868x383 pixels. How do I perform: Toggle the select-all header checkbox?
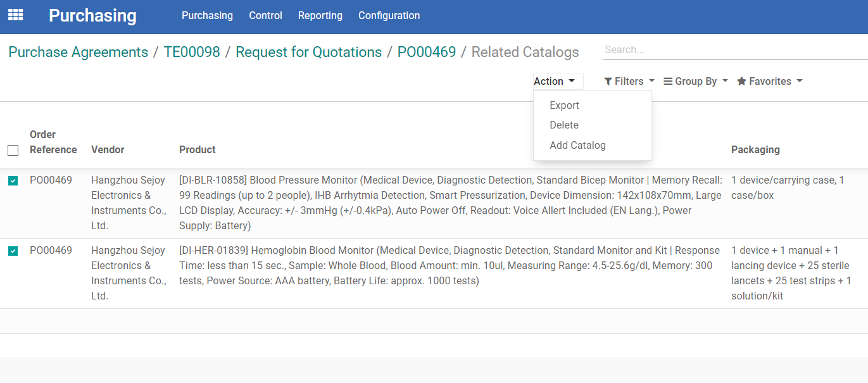click(x=13, y=150)
